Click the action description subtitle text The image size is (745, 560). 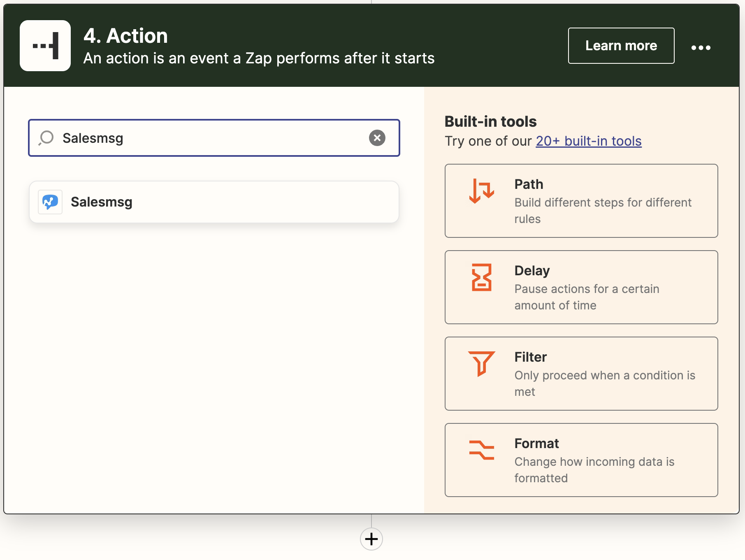tap(259, 58)
